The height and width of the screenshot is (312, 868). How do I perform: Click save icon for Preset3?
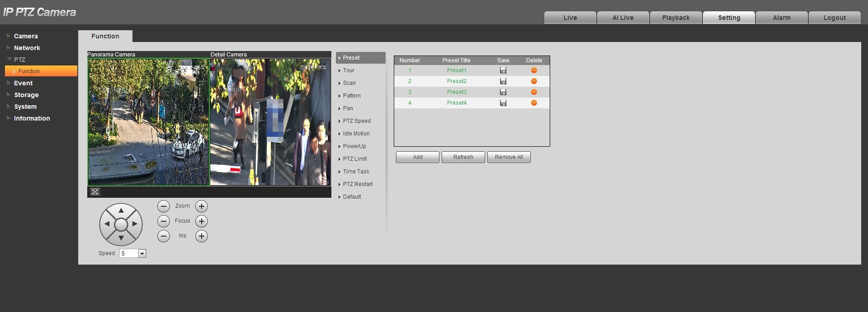pyautogui.click(x=503, y=92)
